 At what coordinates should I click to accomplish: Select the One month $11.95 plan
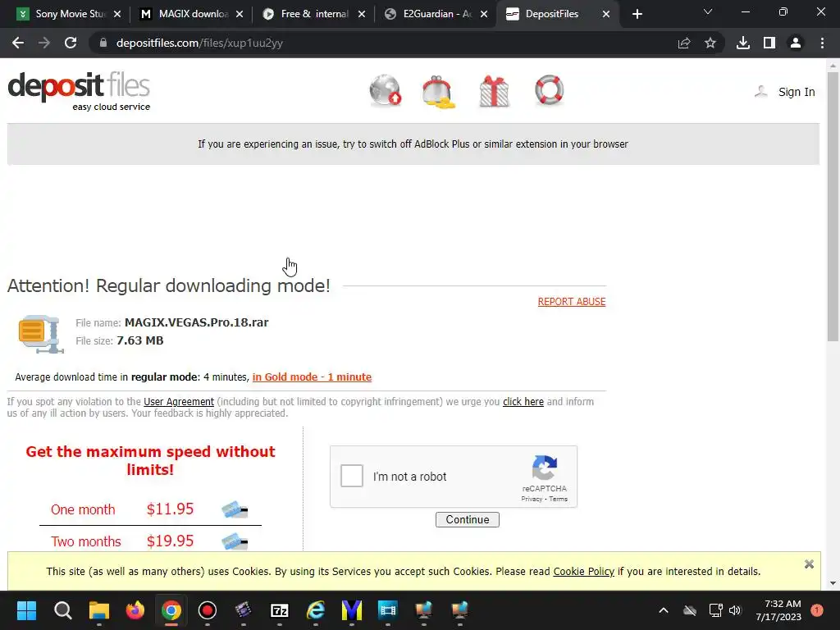(150, 509)
